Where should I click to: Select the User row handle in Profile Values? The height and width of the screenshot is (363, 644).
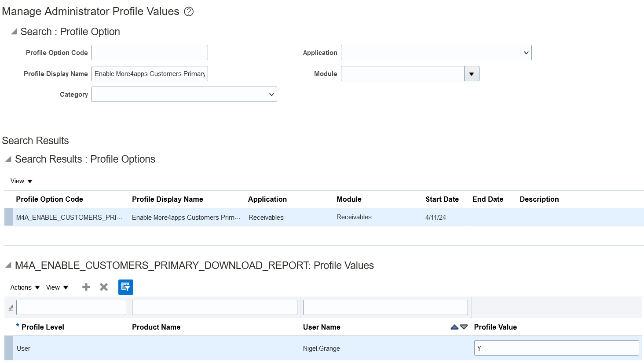[8, 348]
